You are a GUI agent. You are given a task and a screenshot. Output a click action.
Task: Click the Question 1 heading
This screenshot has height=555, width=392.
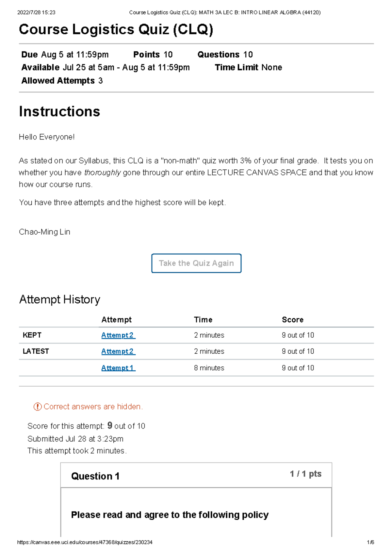[x=95, y=476]
